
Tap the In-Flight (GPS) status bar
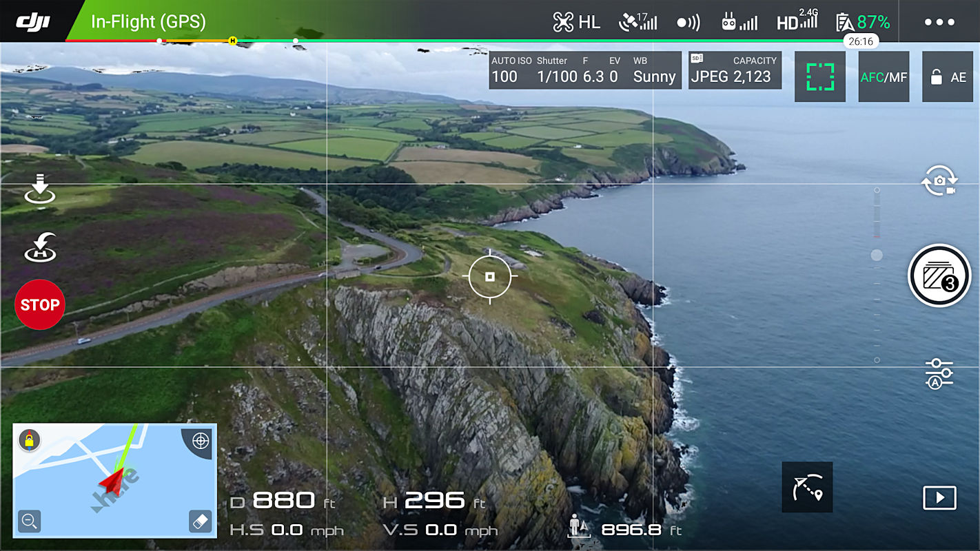click(x=148, y=21)
